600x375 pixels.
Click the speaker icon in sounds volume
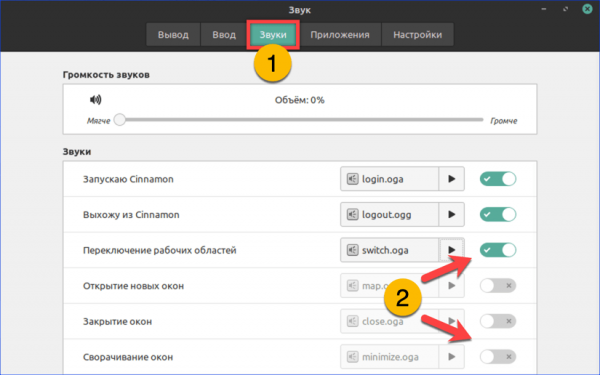click(95, 100)
